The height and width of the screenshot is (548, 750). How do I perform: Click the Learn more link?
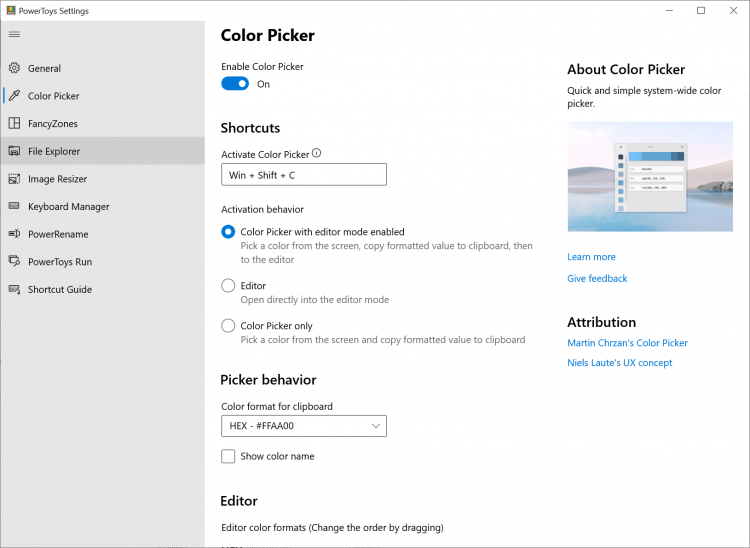click(591, 257)
